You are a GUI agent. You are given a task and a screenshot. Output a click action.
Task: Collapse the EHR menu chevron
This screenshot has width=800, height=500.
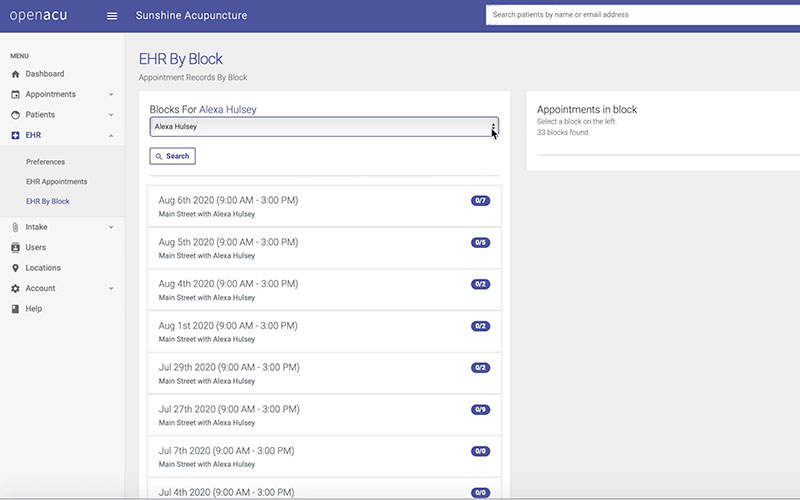111,135
